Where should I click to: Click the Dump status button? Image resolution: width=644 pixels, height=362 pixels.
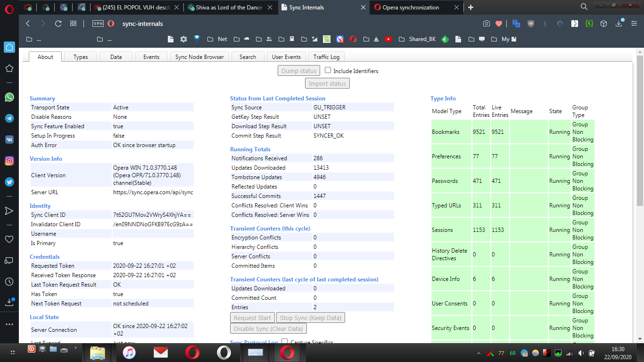(299, 71)
